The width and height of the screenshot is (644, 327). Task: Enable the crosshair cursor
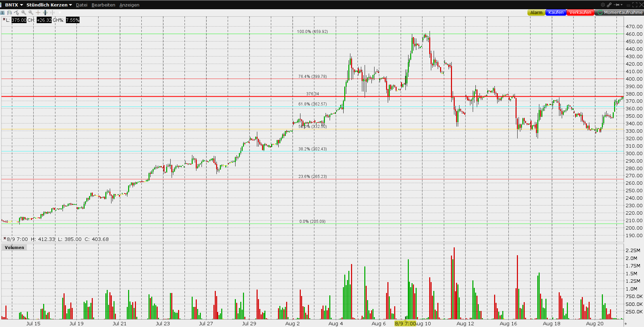pyautogui.click(x=38, y=13)
